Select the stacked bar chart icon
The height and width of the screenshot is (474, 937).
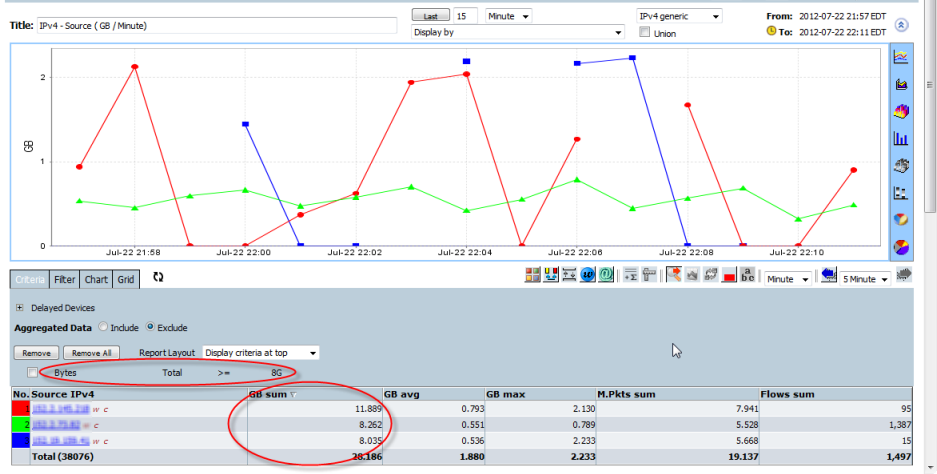pos(901,192)
